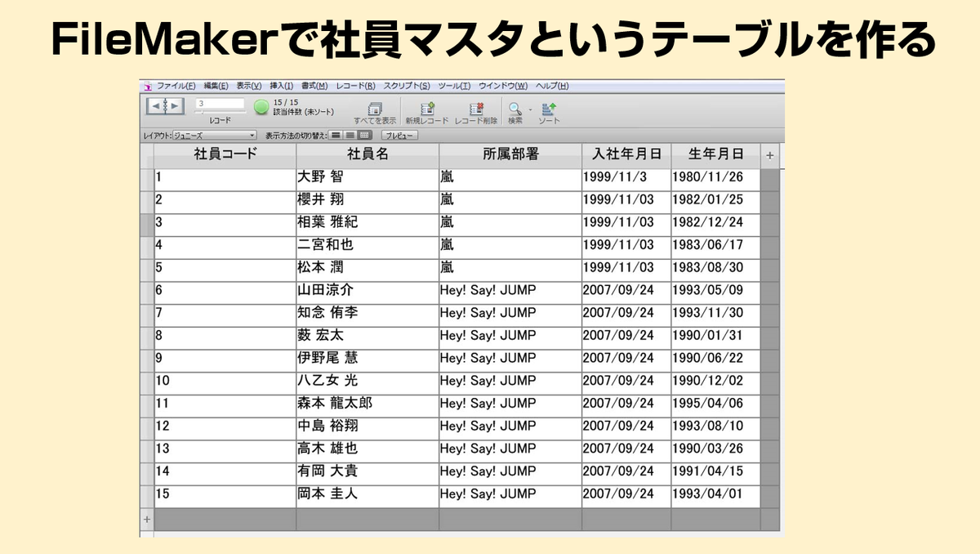
Task: Open the dropdown arrow beside 検索
Action: [529, 109]
